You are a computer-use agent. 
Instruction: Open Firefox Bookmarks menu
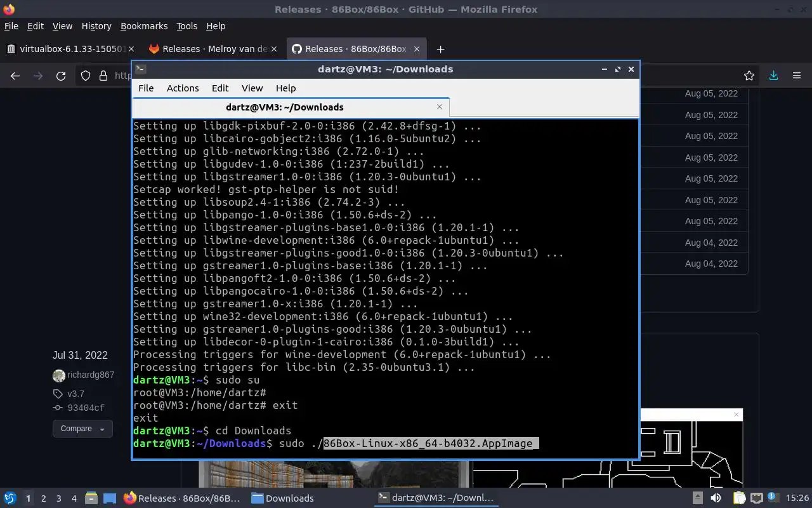[x=144, y=26]
